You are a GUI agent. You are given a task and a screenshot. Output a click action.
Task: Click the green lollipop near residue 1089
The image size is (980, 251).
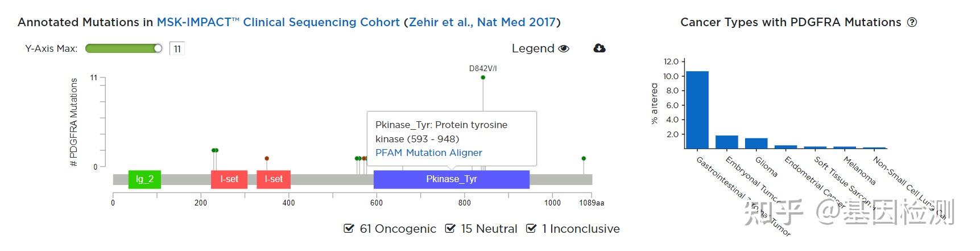[584, 158]
